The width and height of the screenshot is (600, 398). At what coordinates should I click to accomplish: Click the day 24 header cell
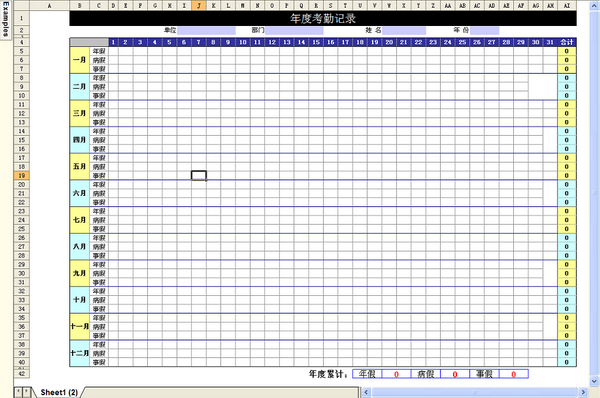(x=448, y=42)
